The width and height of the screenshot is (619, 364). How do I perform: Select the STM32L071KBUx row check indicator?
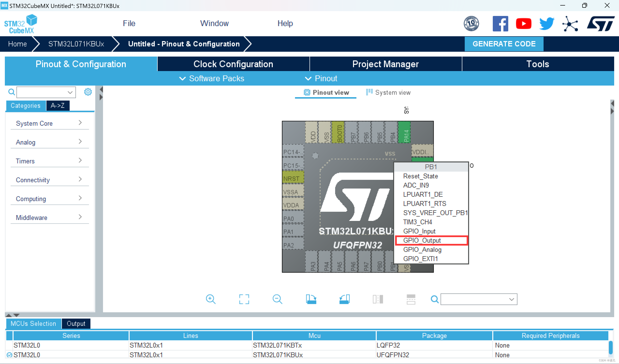[9, 355]
